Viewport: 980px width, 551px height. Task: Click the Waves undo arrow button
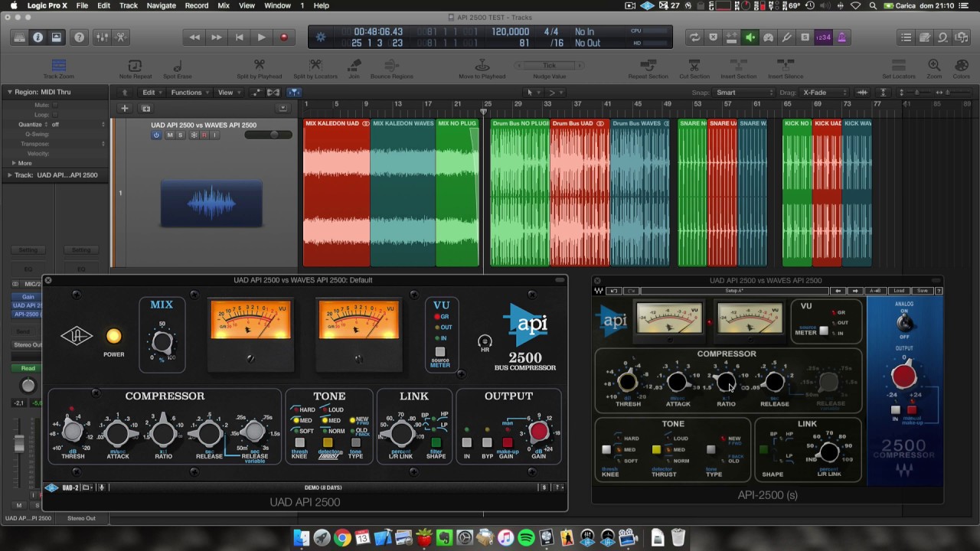[x=613, y=291]
